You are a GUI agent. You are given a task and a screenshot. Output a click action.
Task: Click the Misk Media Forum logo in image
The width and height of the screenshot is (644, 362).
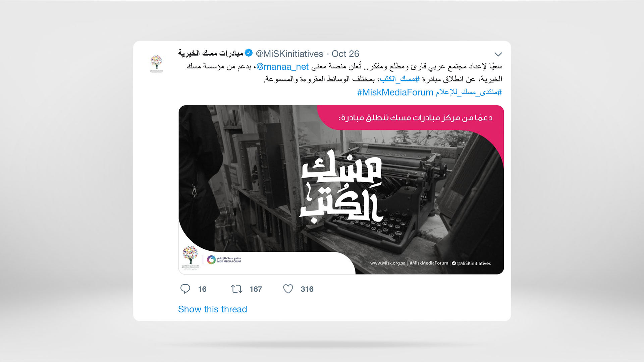pos(224,259)
